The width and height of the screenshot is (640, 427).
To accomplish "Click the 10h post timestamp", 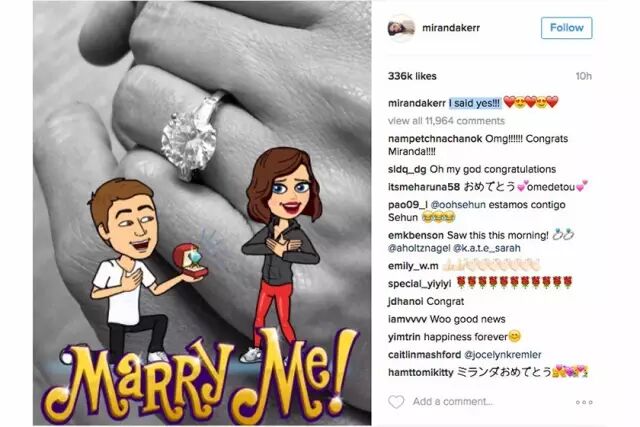I will pos(584,76).
